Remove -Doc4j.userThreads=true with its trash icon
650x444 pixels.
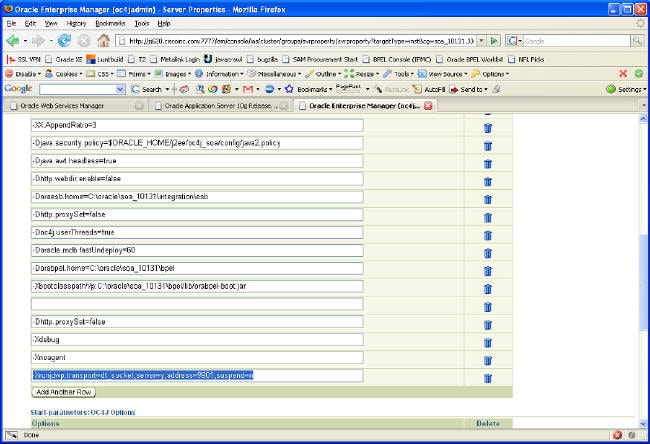click(488, 233)
